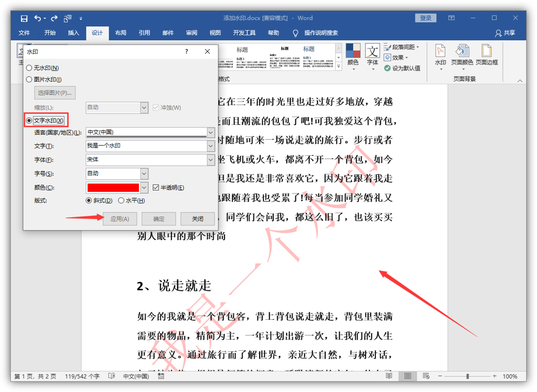Click the 关闭 close button in dialog
537x392 pixels.
point(198,219)
